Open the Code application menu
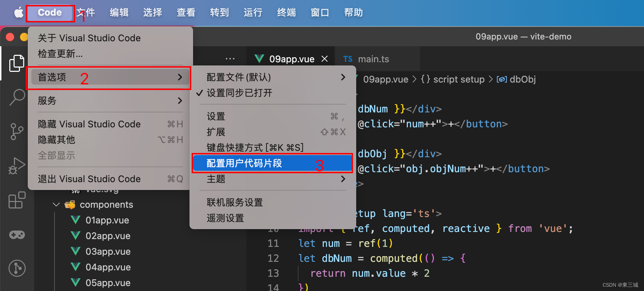The height and width of the screenshot is (291, 644). 50,12
